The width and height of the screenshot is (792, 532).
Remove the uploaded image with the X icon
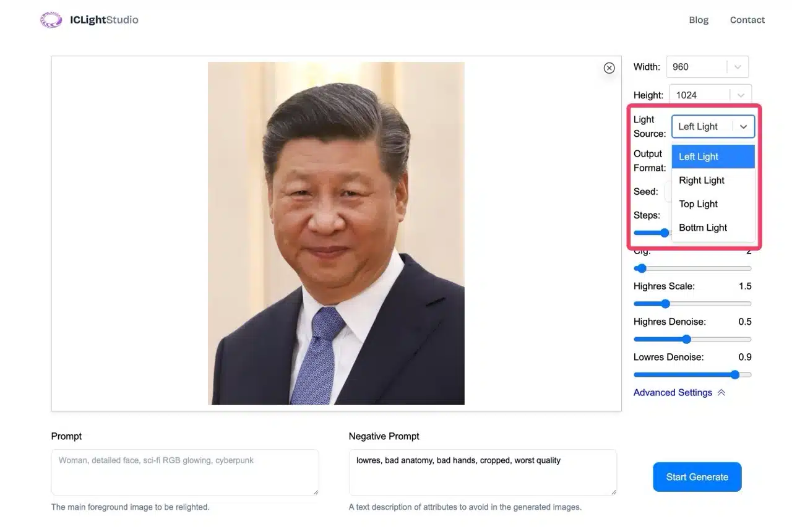(609, 68)
